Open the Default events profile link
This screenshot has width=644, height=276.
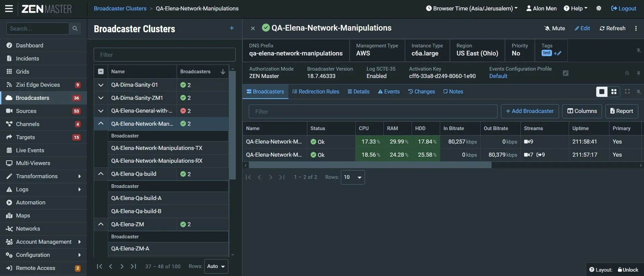pyautogui.click(x=498, y=76)
